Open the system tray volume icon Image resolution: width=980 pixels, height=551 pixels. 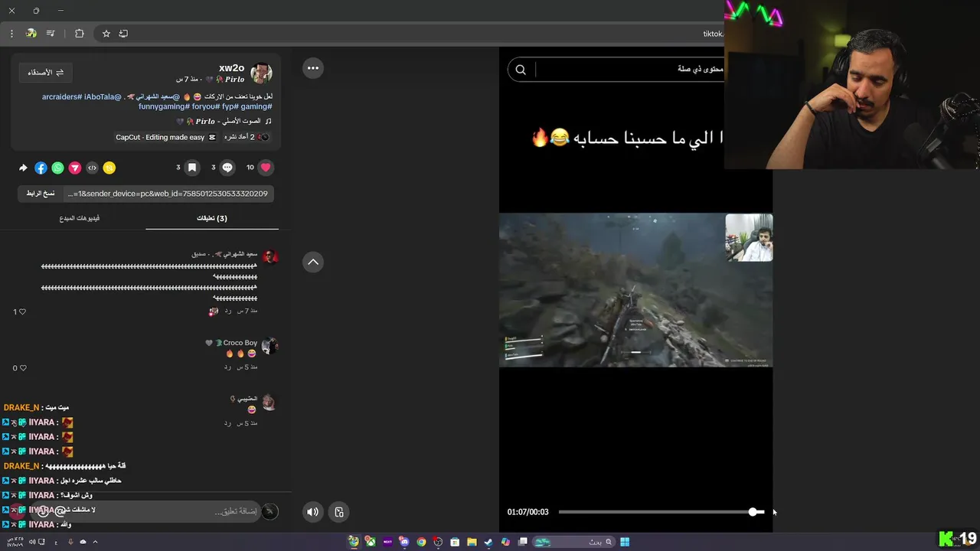coord(32,542)
